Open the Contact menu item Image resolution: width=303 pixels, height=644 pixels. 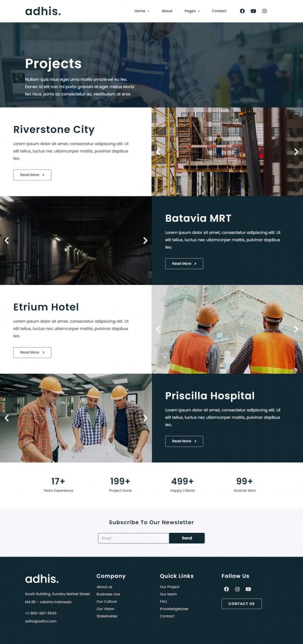[x=219, y=11]
